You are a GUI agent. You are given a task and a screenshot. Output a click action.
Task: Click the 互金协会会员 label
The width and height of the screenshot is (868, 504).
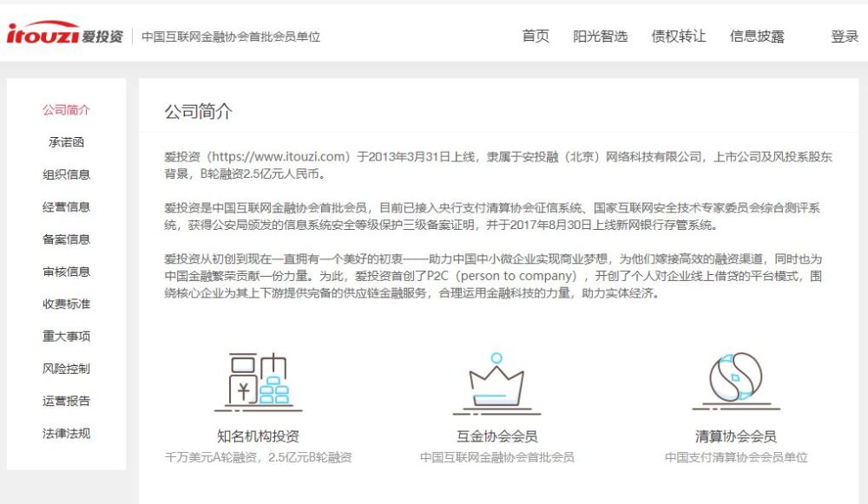(x=497, y=436)
